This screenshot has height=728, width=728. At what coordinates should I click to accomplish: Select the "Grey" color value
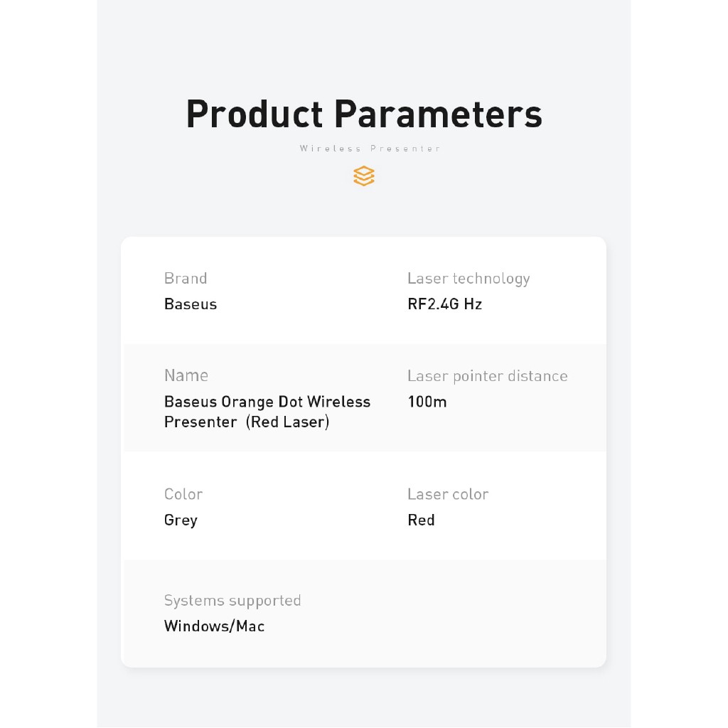point(181,520)
